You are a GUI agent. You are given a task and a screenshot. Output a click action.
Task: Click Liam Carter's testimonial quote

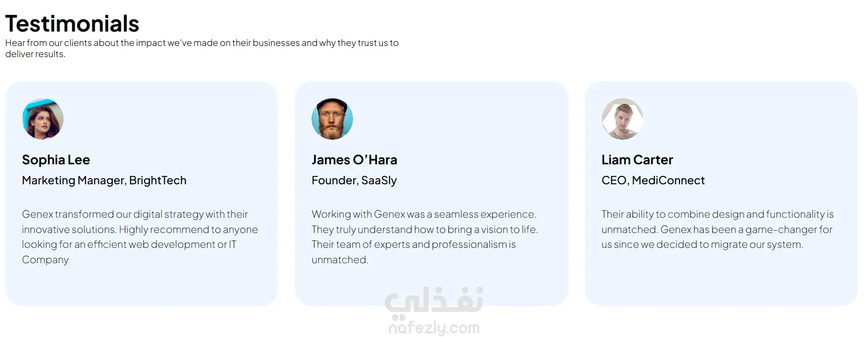pyautogui.click(x=717, y=229)
